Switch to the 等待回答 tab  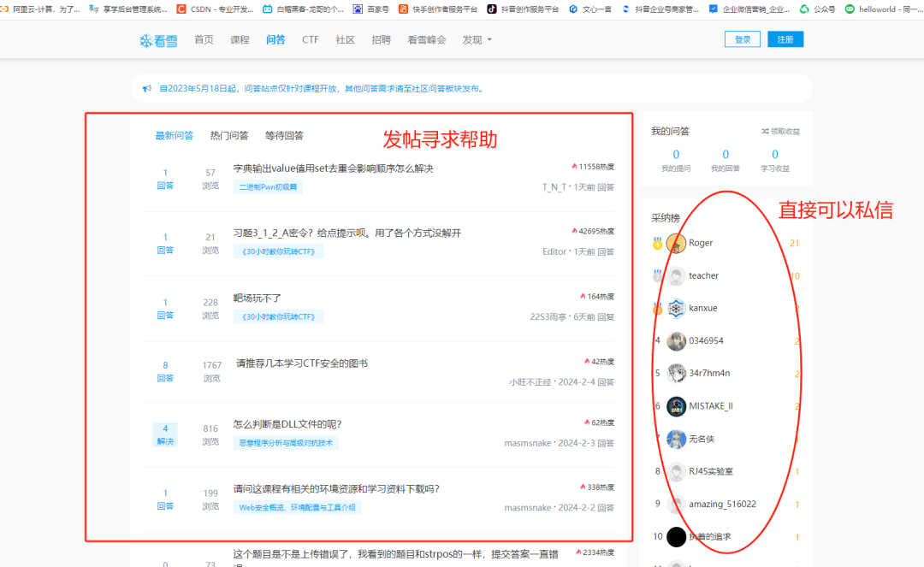[x=284, y=136]
